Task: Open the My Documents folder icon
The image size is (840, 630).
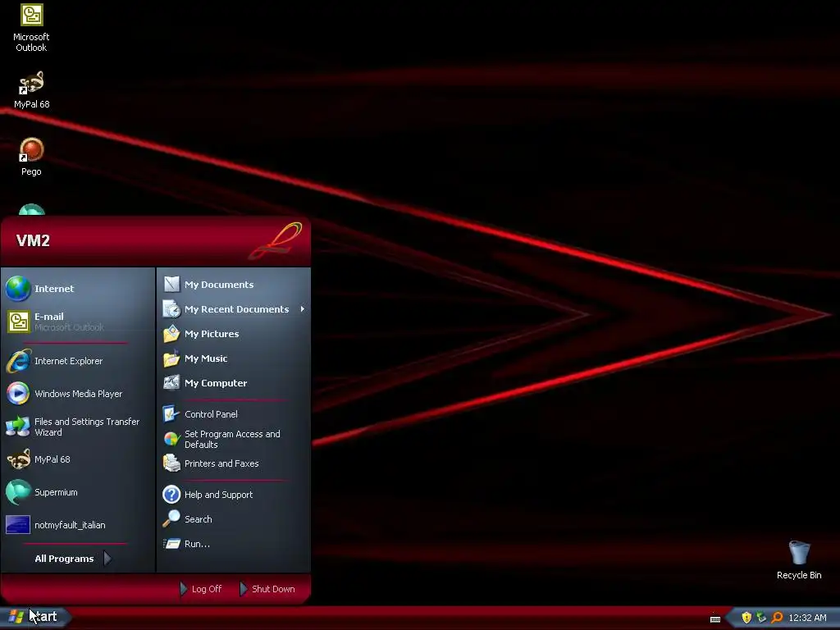Action: (x=171, y=284)
